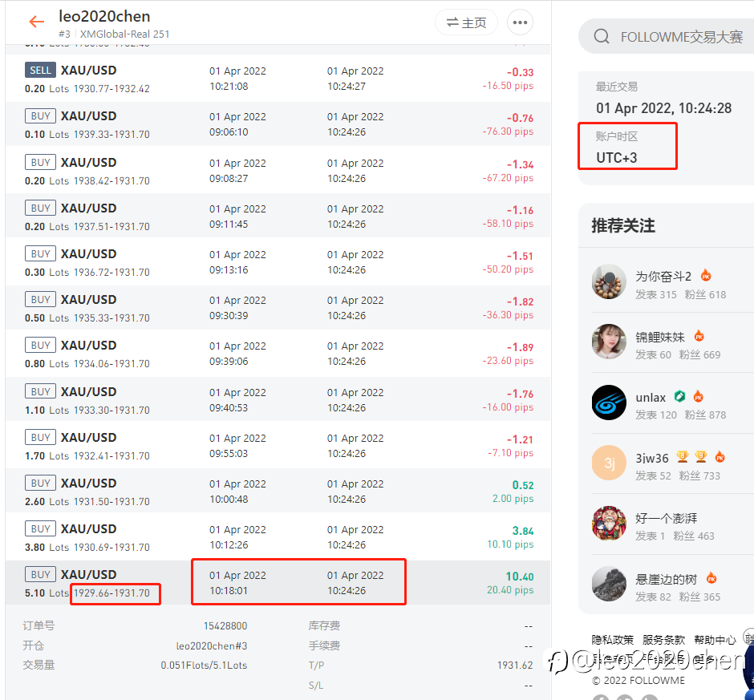Click the SELL tag on the 10:21:08 trade
The height and width of the screenshot is (700, 754).
pos(40,71)
